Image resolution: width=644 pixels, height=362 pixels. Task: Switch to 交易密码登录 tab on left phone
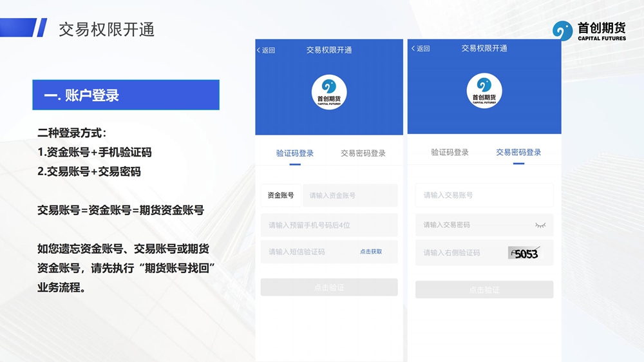363,153
